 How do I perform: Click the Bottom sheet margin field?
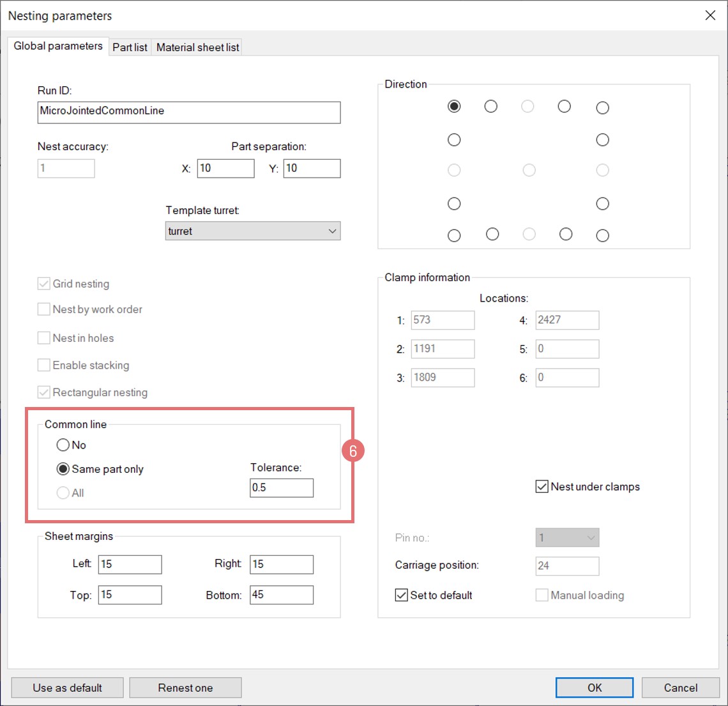(282, 595)
